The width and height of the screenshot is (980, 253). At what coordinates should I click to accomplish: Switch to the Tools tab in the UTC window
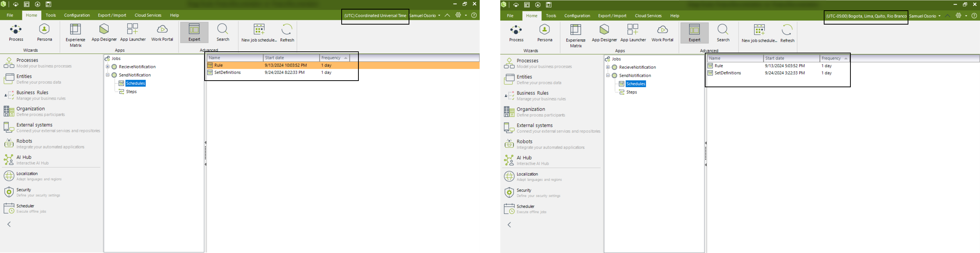pos(51,15)
